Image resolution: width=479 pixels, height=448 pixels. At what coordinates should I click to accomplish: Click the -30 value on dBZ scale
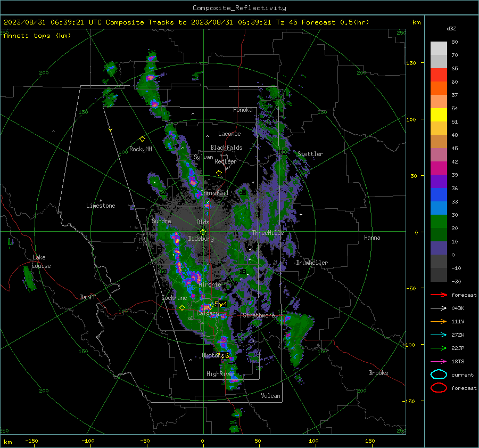pos(456,281)
